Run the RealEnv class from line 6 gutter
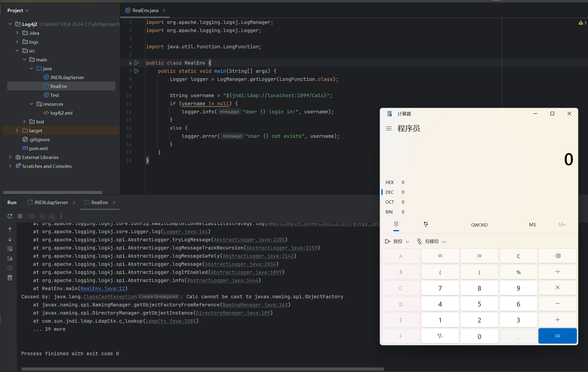 (x=137, y=63)
